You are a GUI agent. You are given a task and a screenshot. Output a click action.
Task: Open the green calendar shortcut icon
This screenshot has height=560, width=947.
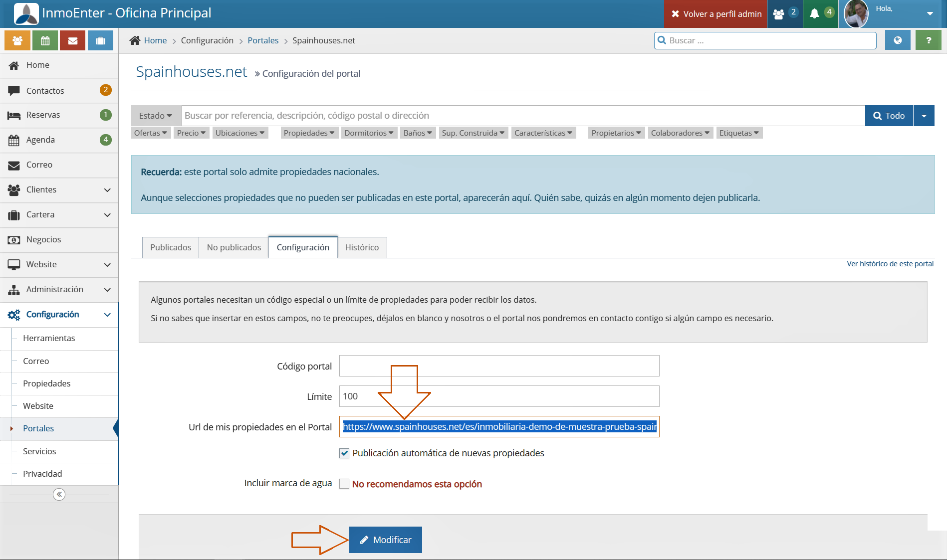click(x=45, y=40)
